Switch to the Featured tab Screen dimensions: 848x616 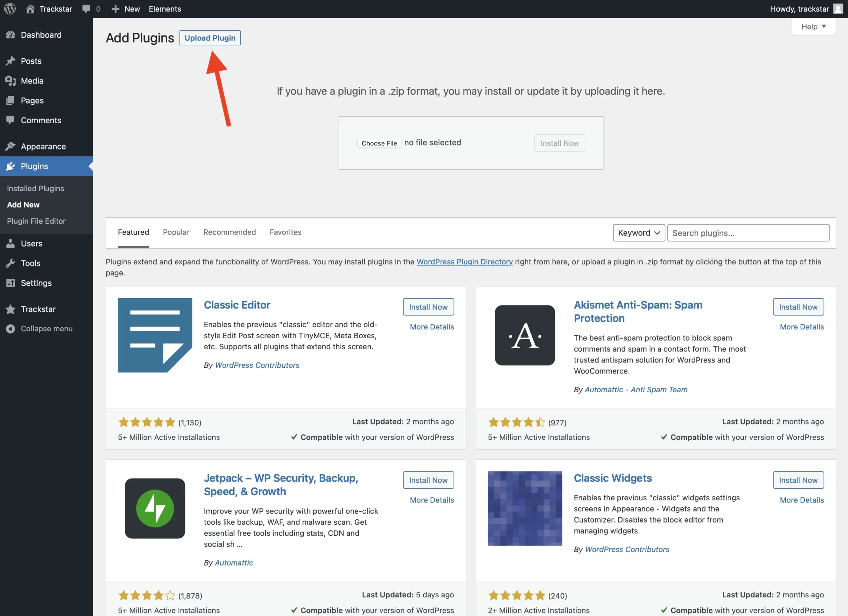133,232
